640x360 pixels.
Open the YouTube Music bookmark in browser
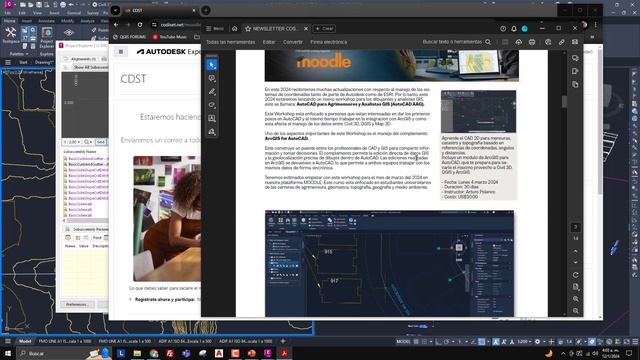tap(169, 37)
